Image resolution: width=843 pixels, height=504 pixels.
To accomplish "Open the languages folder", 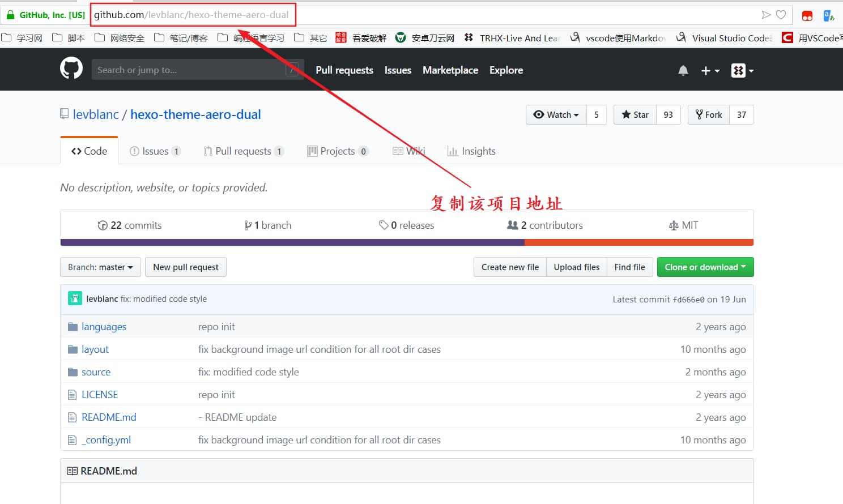I will click(104, 327).
